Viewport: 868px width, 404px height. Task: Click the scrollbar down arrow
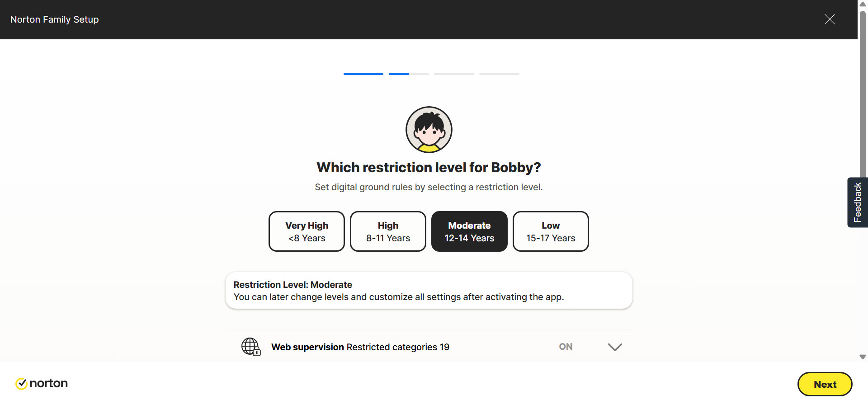point(863,357)
